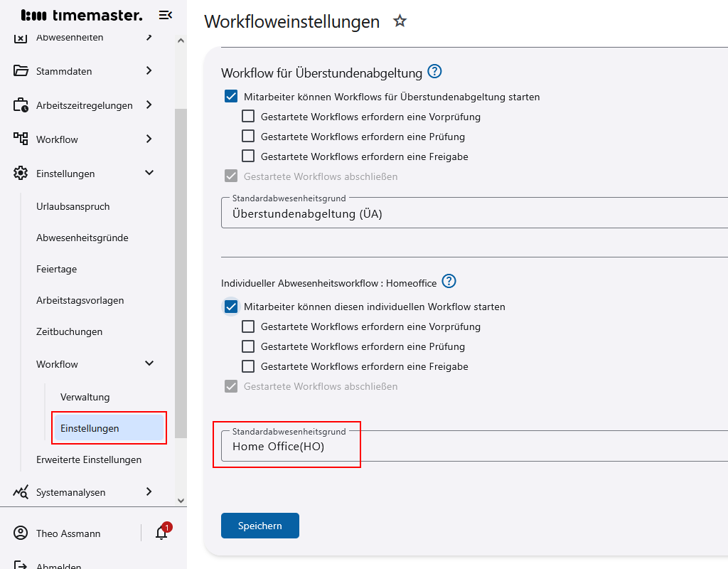The width and height of the screenshot is (728, 569).
Task: Collapse the Einstellungen section chevron
Action: (149, 174)
